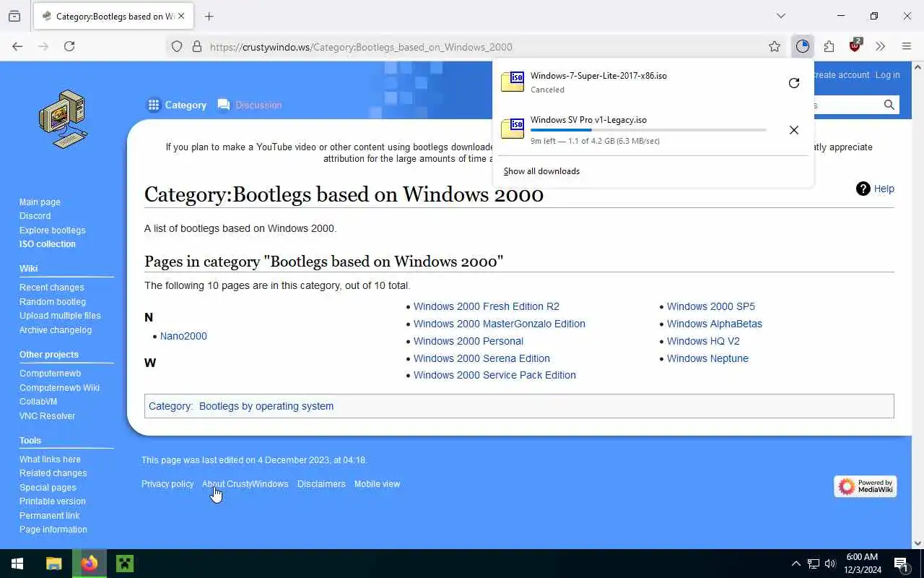Open Windows 2000 SP5 link
The width and height of the screenshot is (924, 578).
click(711, 306)
